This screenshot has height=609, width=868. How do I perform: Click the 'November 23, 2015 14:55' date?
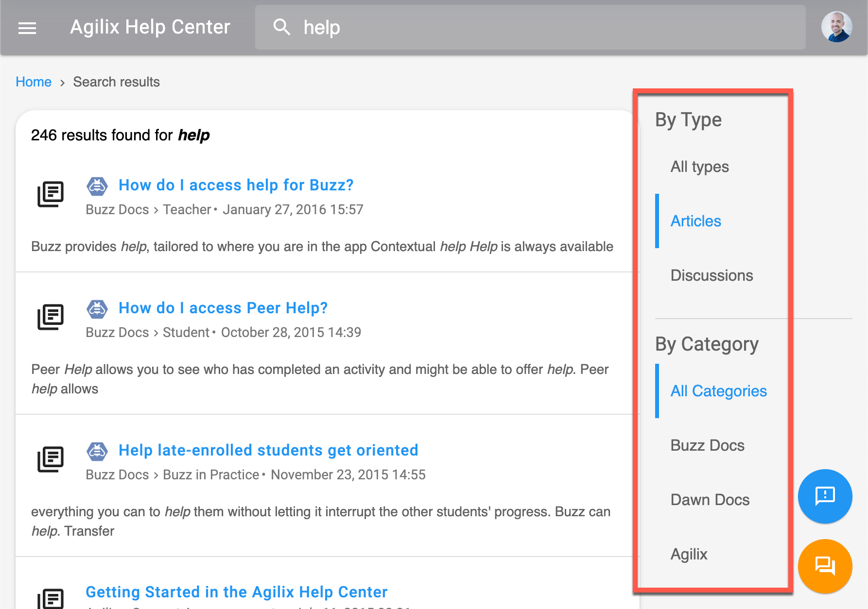348,474
